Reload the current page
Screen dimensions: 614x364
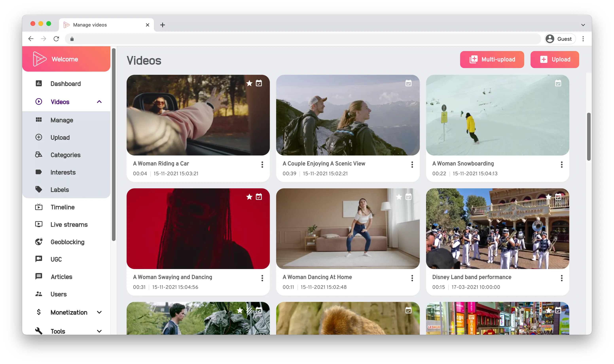tap(56, 39)
